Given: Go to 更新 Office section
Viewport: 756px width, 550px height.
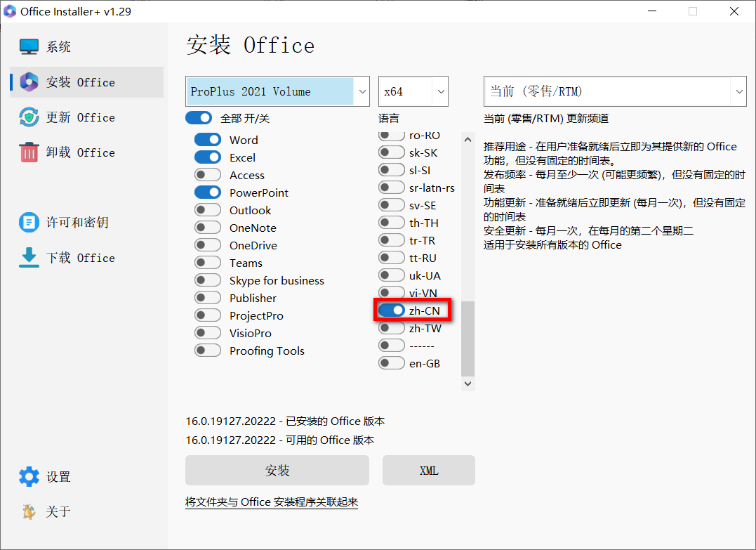Looking at the screenshot, I should click(x=87, y=117).
